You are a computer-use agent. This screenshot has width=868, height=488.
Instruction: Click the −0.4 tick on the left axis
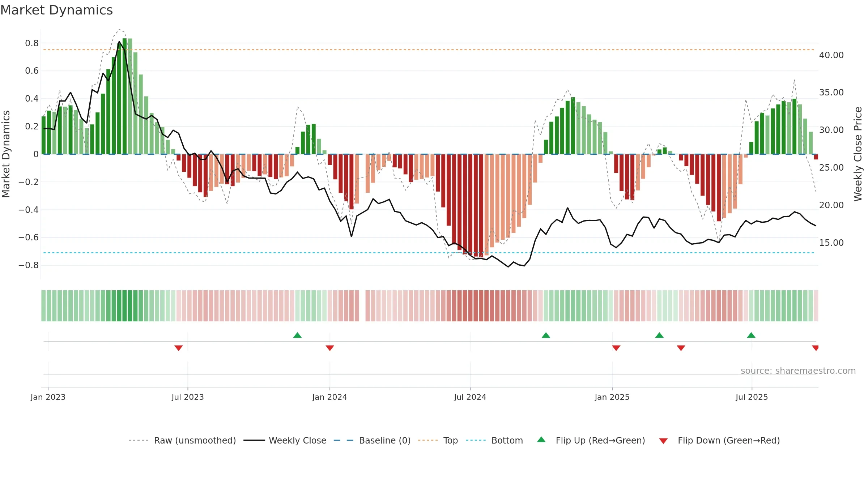(x=29, y=210)
